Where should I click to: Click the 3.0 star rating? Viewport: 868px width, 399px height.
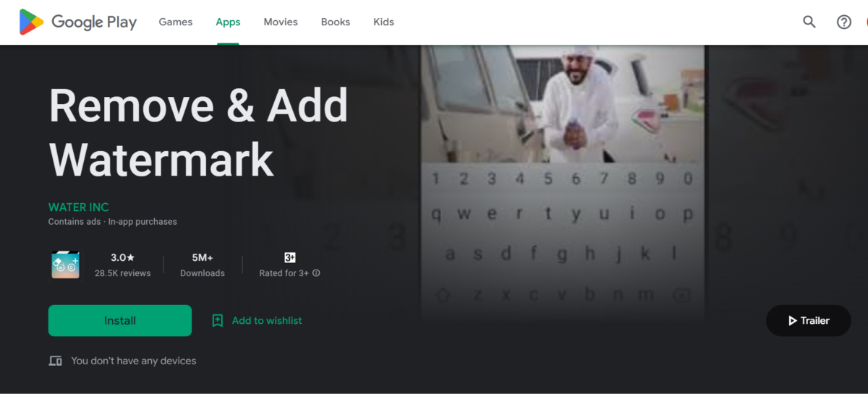(122, 257)
